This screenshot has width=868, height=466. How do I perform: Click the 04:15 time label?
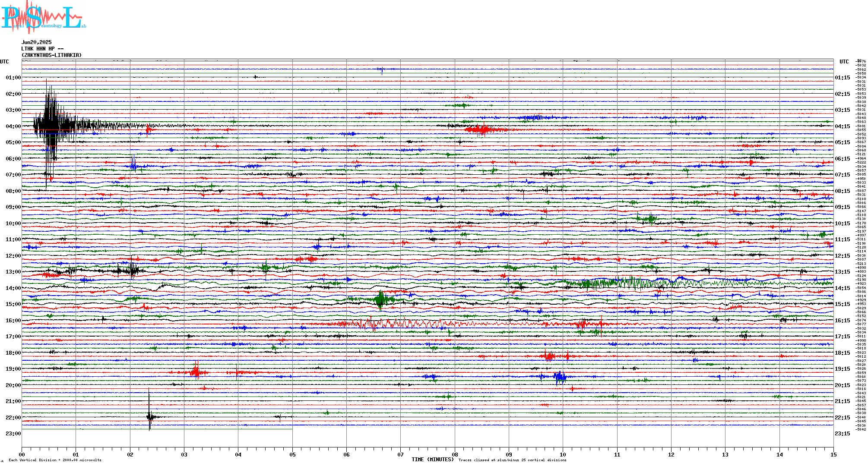tap(843, 126)
